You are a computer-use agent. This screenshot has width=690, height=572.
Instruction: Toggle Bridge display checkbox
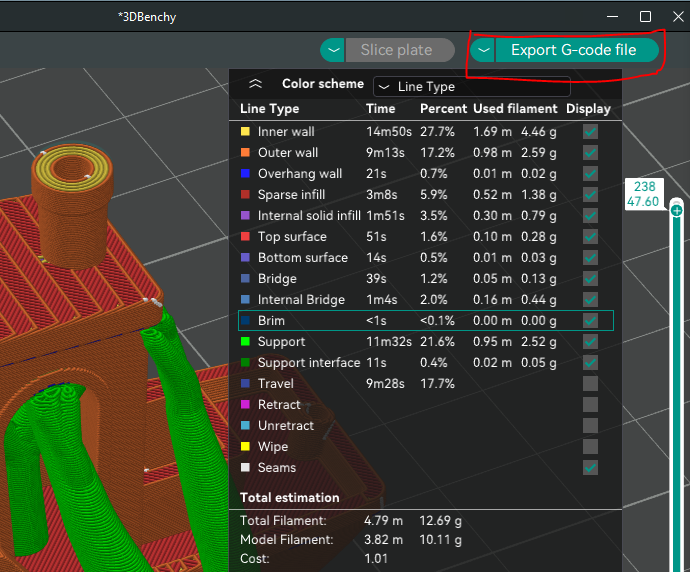coord(590,279)
